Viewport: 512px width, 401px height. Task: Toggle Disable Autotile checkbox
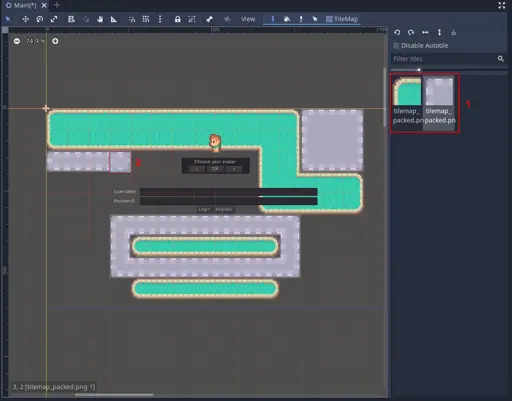396,46
